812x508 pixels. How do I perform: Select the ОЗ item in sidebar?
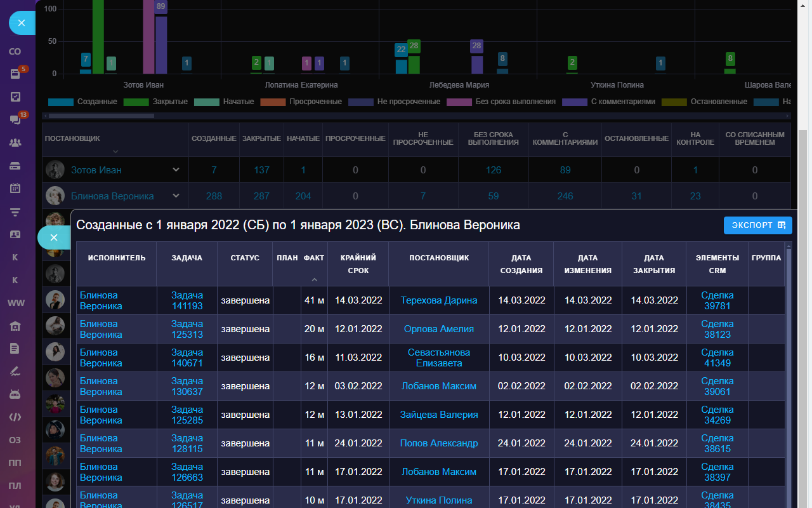click(x=15, y=440)
